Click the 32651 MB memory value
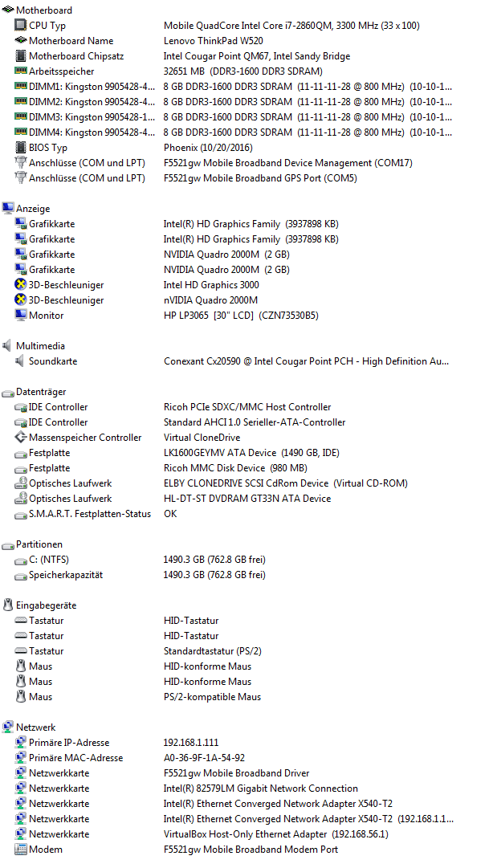The width and height of the screenshot is (493, 868). (x=243, y=71)
